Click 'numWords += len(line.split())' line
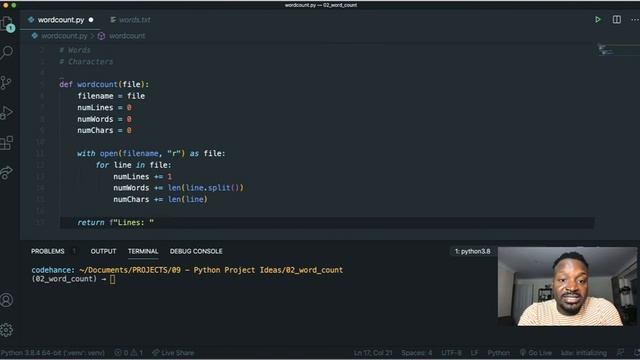The width and height of the screenshot is (640, 360). point(178,188)
